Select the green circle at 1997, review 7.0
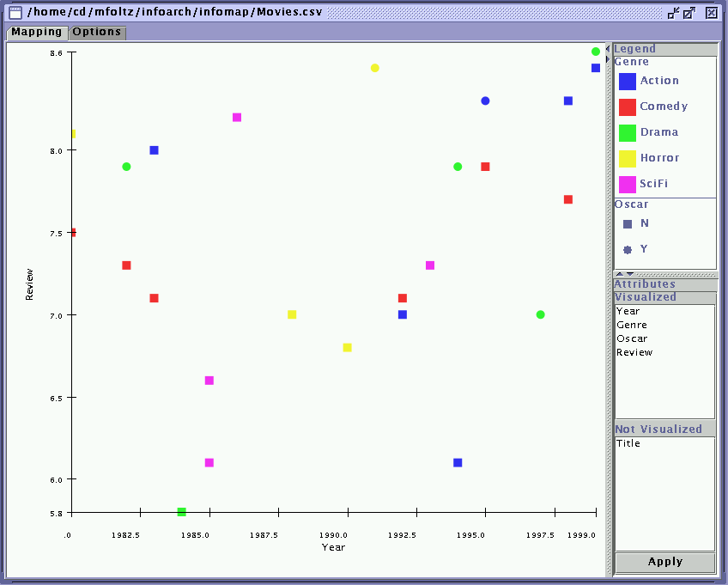 coord(540,314)
